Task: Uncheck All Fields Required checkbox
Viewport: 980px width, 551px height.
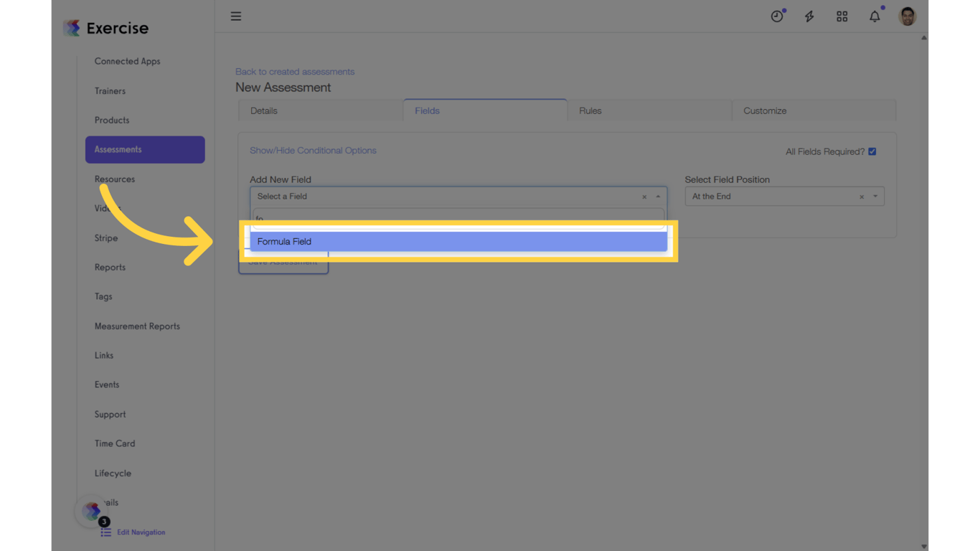Action: [x=872, y=151]
